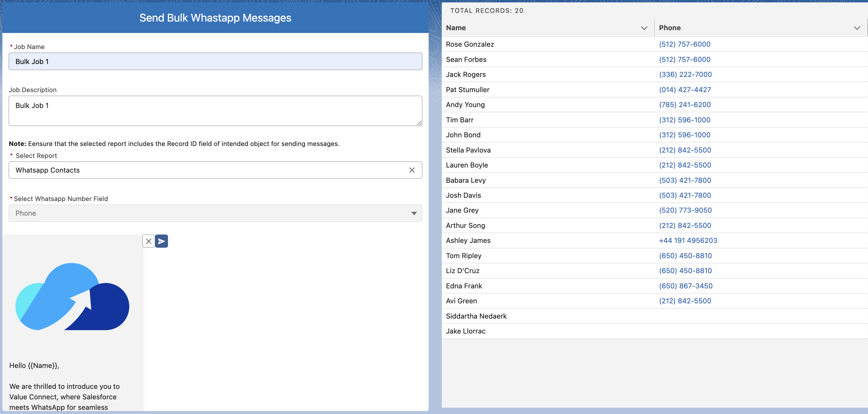868x414 pixels.
Task: Click Stella Pavlova phone number link
Action: click(685, 150)
